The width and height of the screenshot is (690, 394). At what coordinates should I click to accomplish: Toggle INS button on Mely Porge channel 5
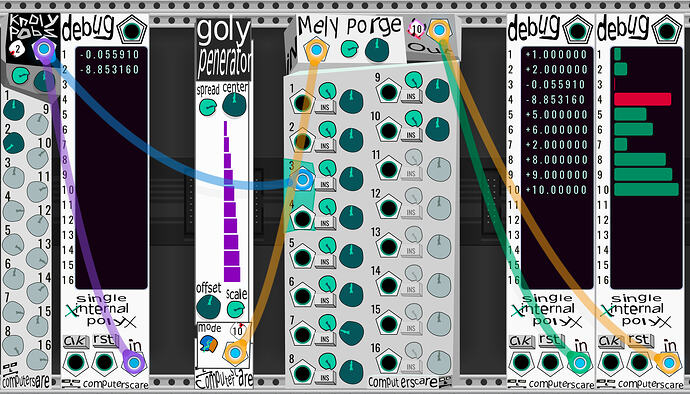tap(325, 261)
